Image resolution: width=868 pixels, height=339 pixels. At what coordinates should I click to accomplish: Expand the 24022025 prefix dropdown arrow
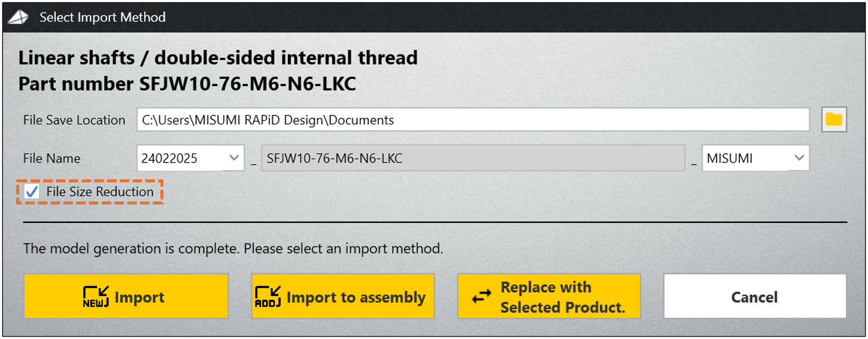233,158
